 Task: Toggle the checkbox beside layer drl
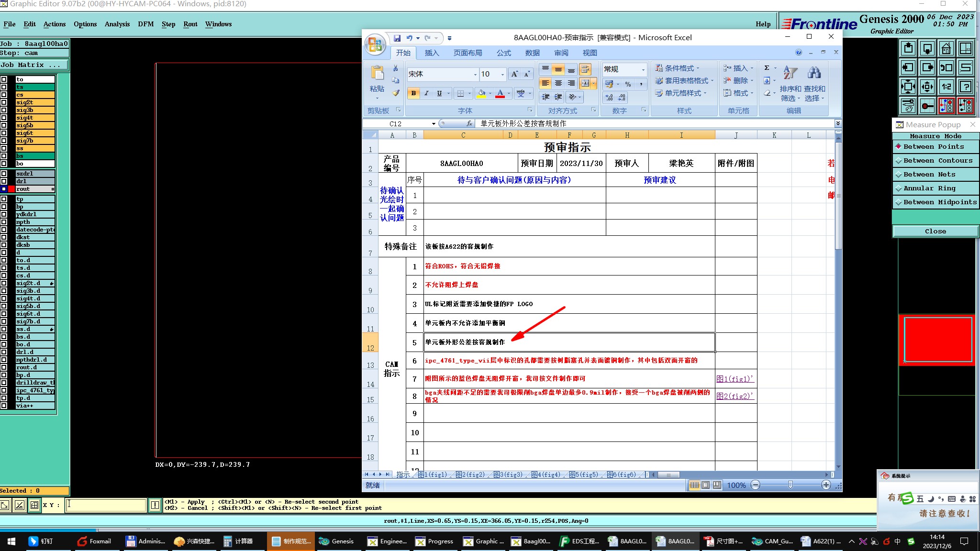[x=4, y=181]
